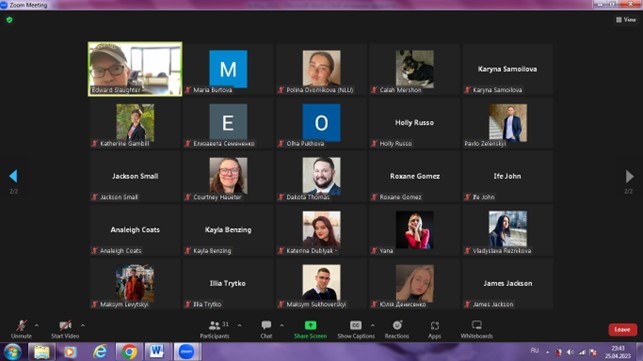Viewport: 643px width, 361px height.
Task: Open Whiteboards
Action: click(477, 329)
